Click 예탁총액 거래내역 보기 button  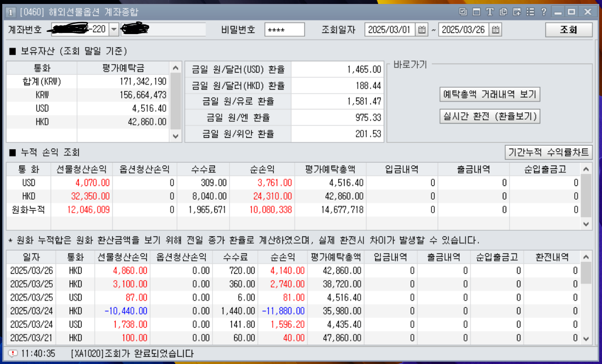click(490, 94)
